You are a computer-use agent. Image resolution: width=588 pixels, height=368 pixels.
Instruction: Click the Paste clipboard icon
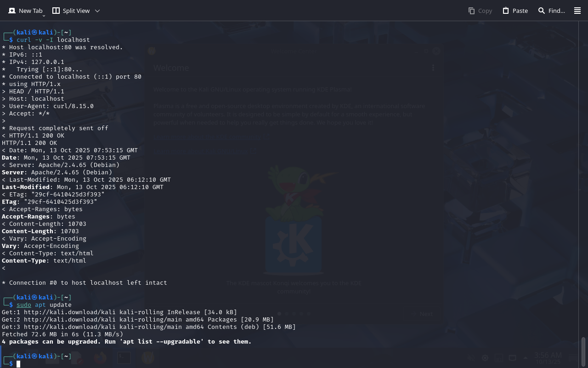[x=506, y=11]
